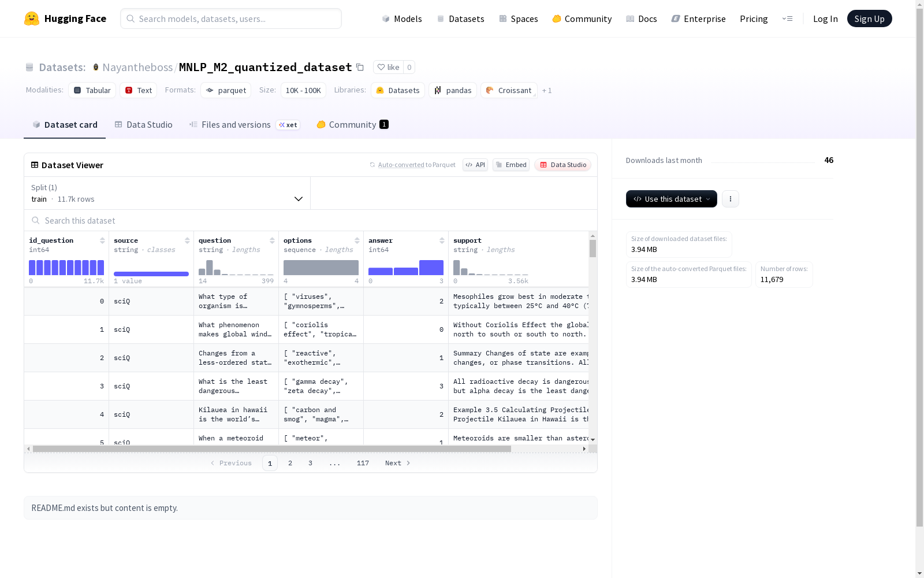Go to Datasets in navigation

tap(460, 18)
